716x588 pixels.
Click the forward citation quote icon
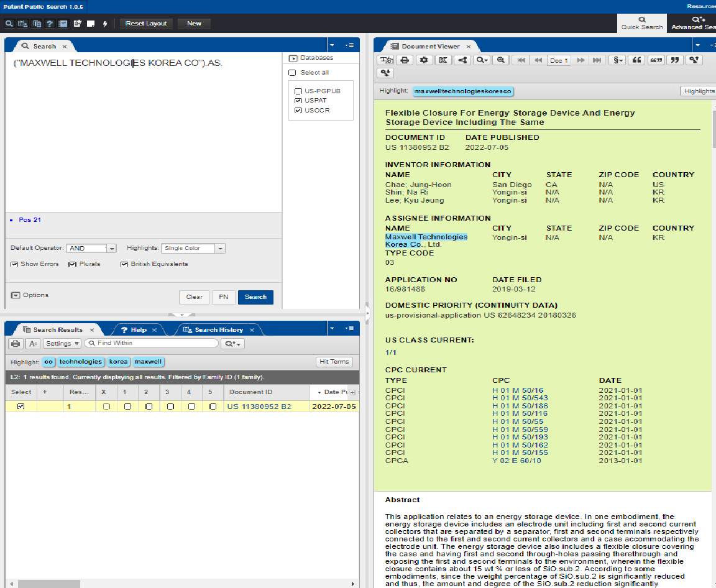click(x=675, y=60)
